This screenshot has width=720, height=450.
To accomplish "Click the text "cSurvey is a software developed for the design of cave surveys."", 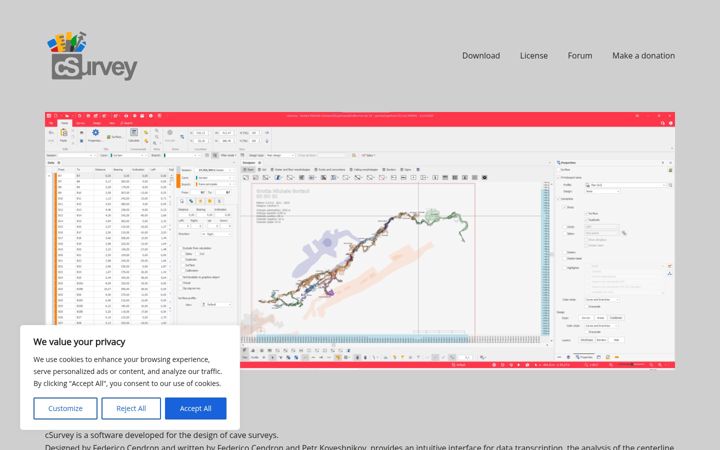I will pyautogui.click(x=162, y=435).
